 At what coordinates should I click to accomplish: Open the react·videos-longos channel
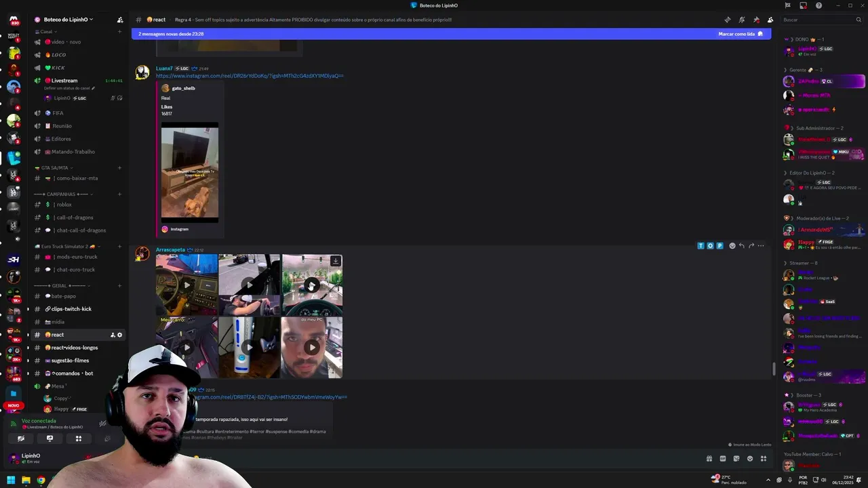78,348
